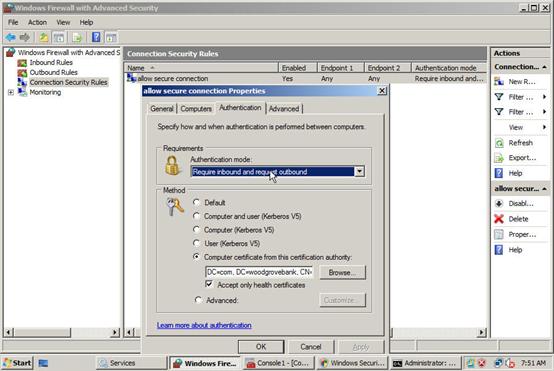Click the Browse button
This screenshot has width=554, height=371.
tap(342, 272)
